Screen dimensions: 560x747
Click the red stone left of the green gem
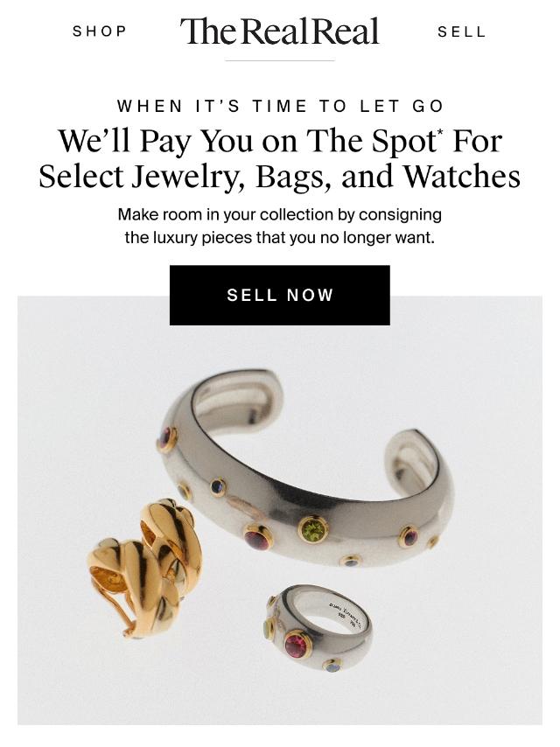click(258, 537)
